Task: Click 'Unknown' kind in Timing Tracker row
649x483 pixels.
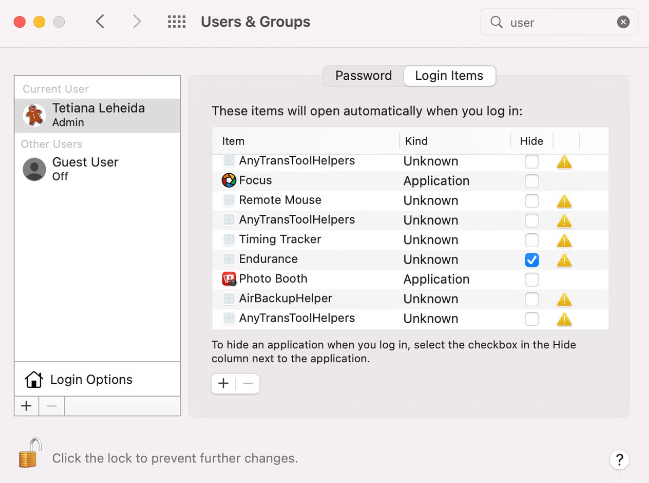Action: pyautogui.click(x=431, y=240)
